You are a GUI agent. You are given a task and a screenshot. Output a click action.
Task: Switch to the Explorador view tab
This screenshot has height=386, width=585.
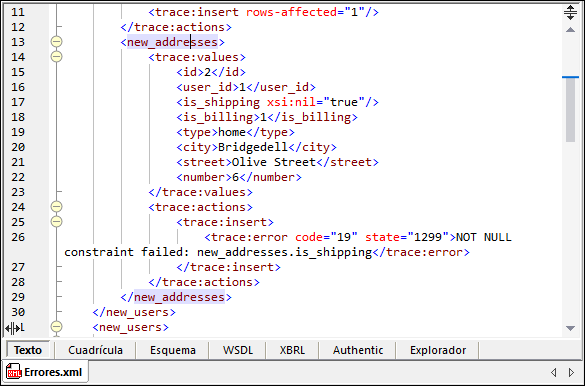(x=438, y=350)
